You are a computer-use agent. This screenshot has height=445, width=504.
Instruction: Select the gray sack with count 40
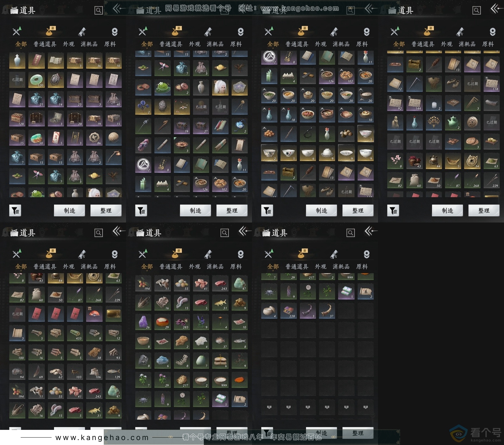[113, 100]
